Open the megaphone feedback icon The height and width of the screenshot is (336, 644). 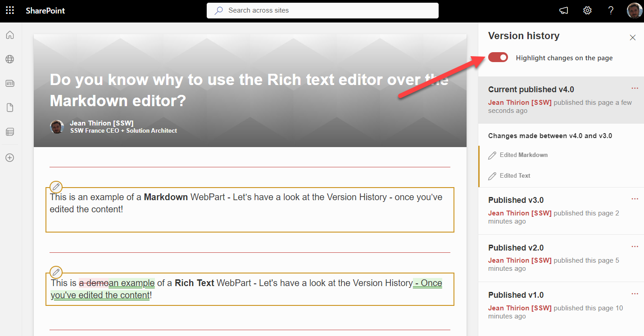[564, 11]
